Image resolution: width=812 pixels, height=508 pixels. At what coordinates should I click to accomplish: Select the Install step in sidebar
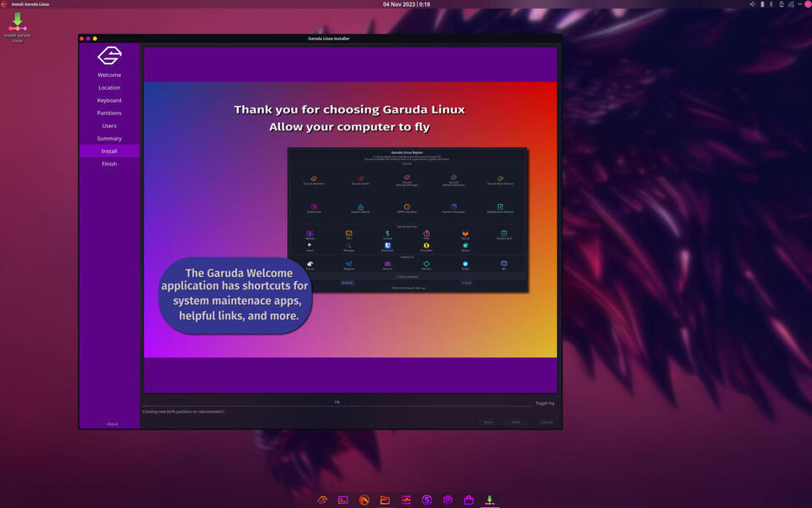tap(109, 151)
